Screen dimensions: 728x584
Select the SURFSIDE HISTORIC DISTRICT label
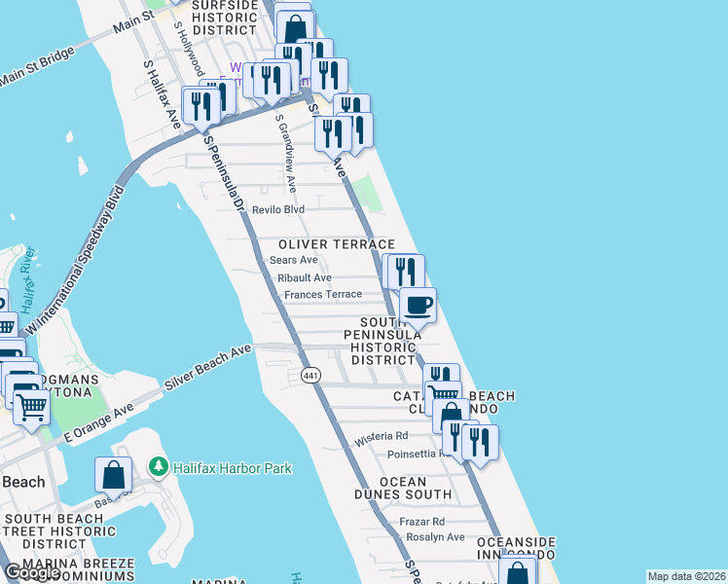point(225,18)
